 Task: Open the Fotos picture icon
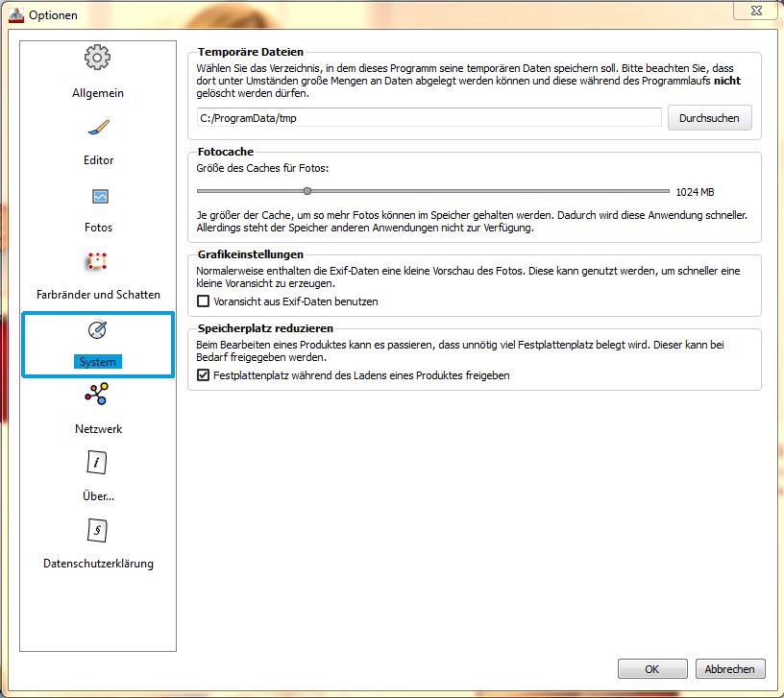(x=101, y=196)
